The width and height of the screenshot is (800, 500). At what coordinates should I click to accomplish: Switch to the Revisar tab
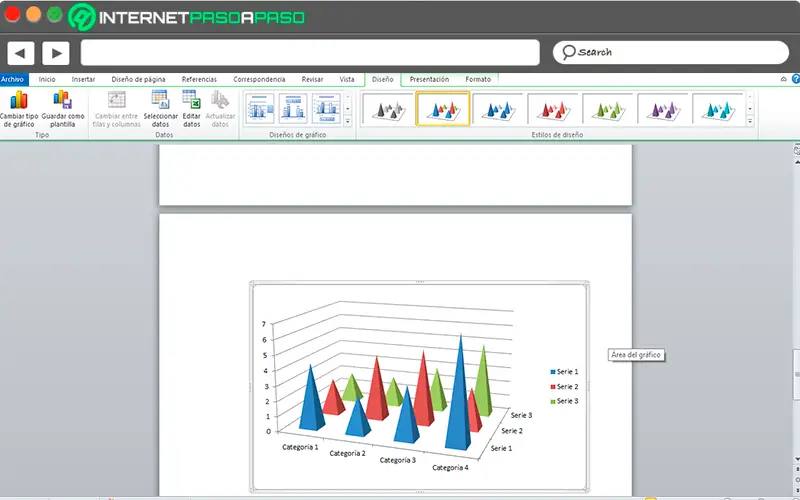(x=312, y=80)
